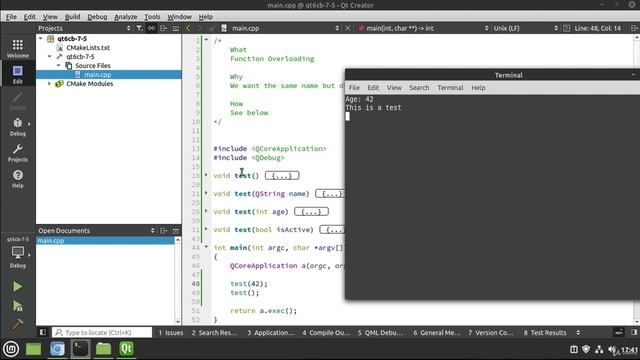This screenshot has width=640, height=360.
Task: Open the web browser taskbar icon
Action: [58, 349]
